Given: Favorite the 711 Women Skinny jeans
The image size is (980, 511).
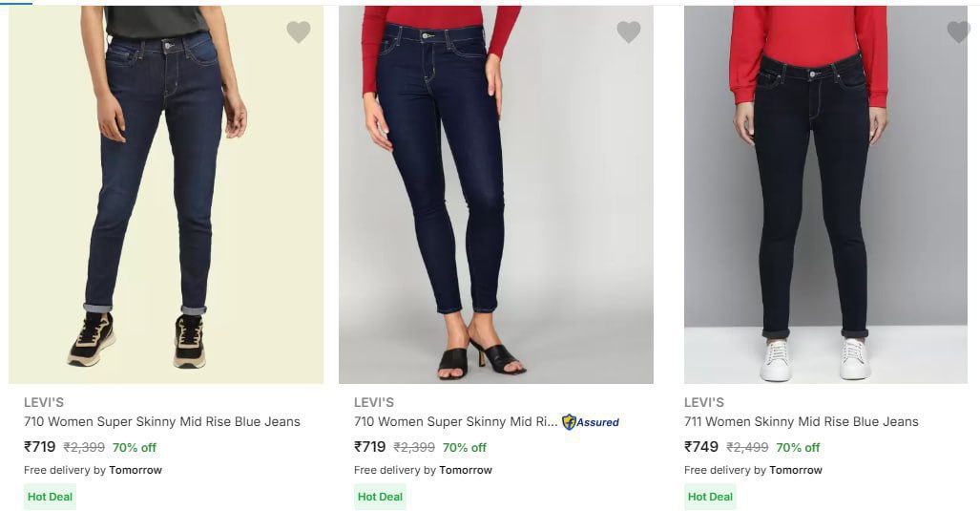Looking at the screenshot, I should [958, 32].
